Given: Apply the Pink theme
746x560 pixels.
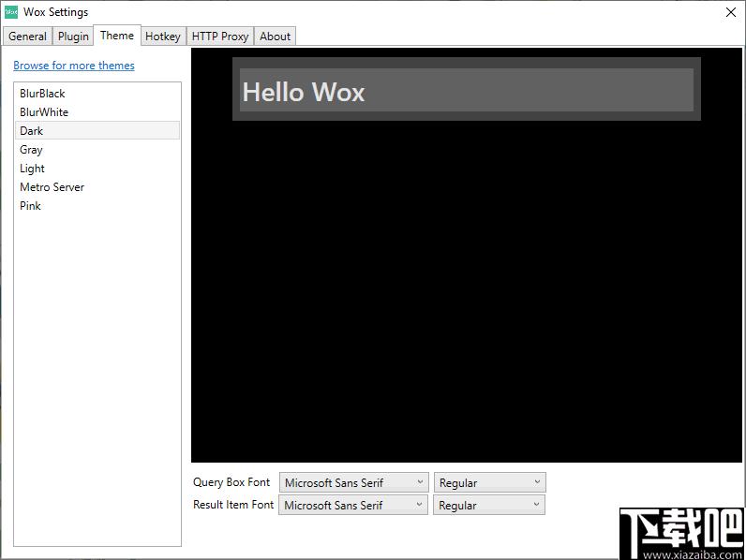Looking at the screenshot, I should [x=31, y=206].
